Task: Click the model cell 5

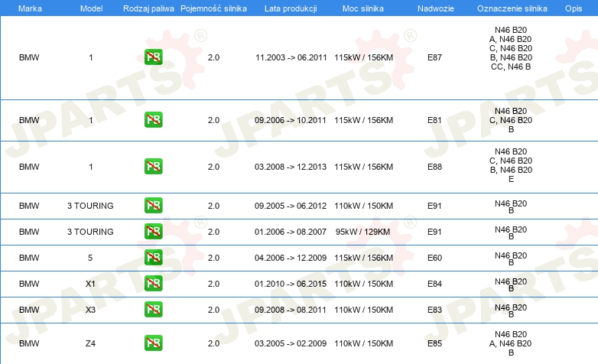Action: tap(90, 258)
